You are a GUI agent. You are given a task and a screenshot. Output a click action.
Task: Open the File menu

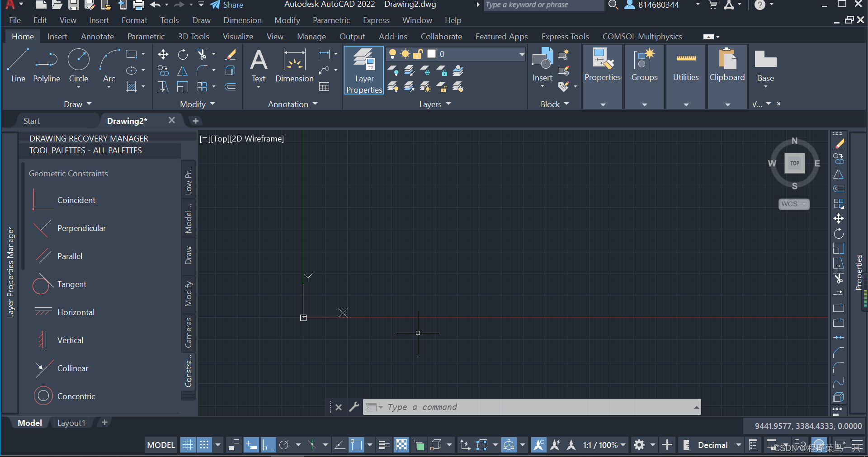pyautogui.click(x=15, y=20)
